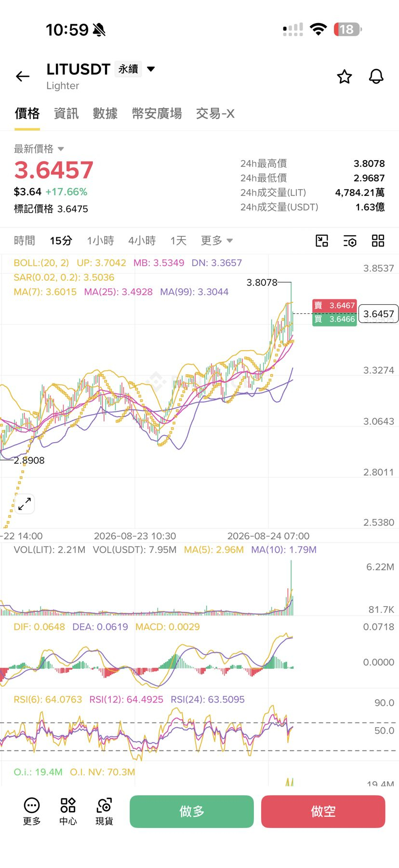Tap the back arrow icon

(23, 76)
